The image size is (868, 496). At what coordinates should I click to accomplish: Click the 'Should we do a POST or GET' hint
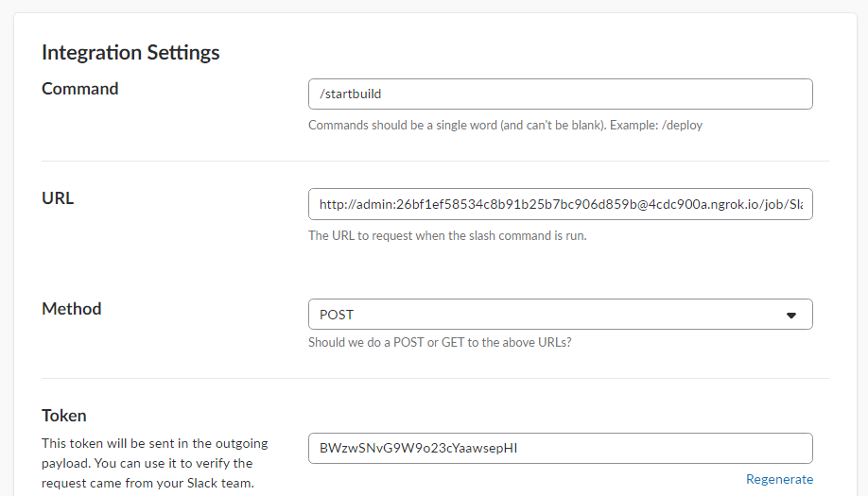(x=439, y=342)
